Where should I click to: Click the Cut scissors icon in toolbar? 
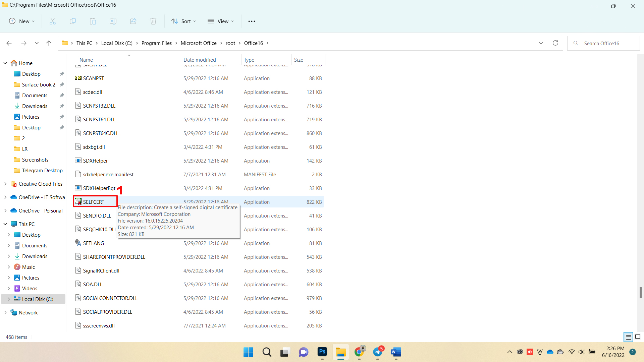[53, 21]
